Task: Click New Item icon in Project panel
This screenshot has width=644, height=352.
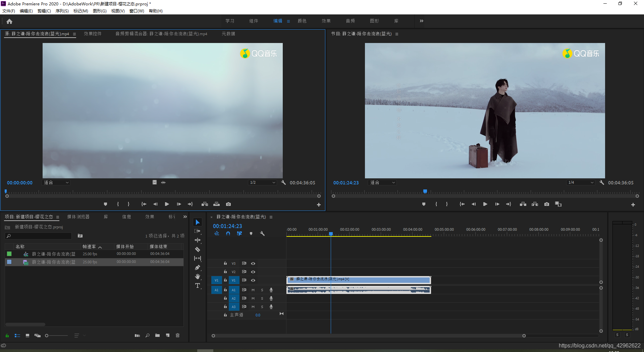Action: tap(168, 335)
